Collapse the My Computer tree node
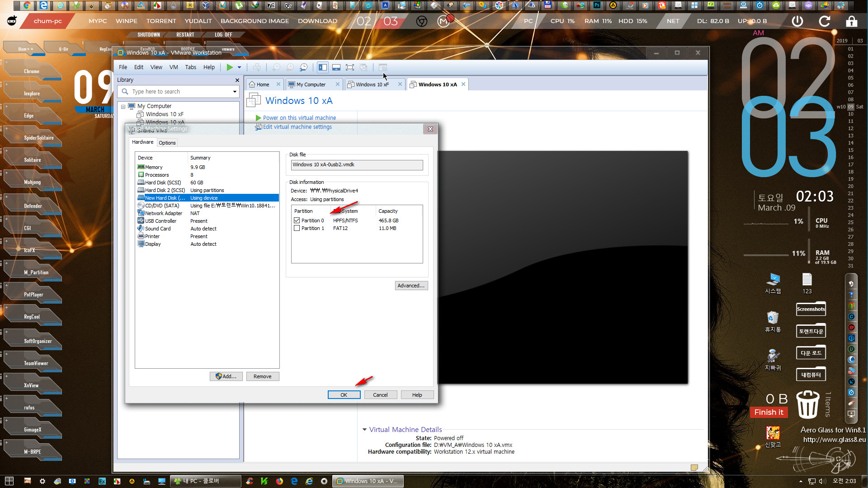 [x=123, y=107]
